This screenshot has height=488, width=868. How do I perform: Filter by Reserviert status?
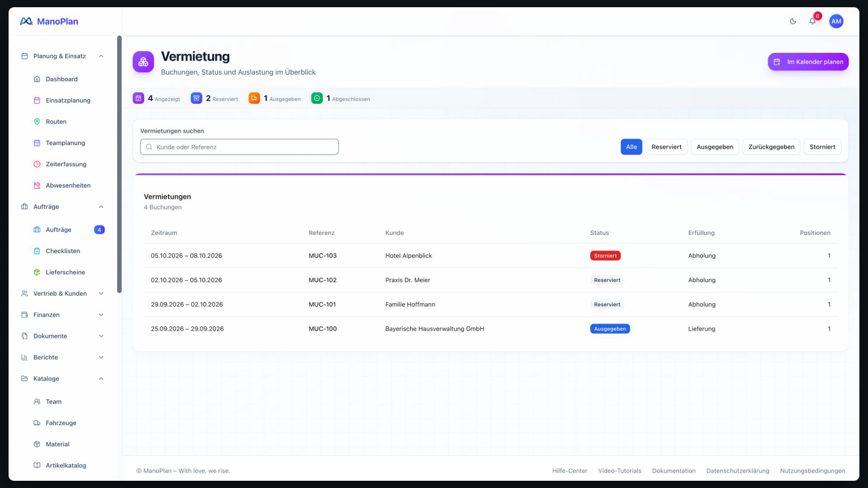666,147
